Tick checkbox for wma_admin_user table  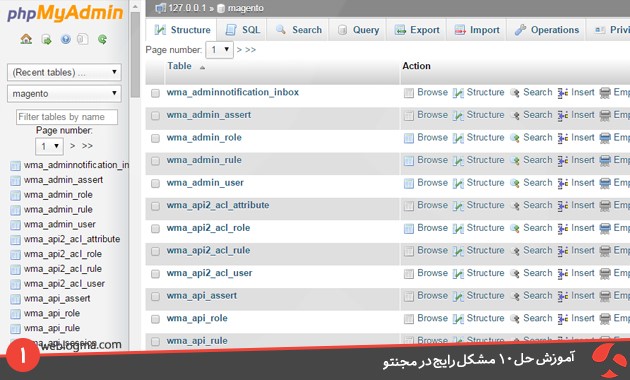[155, 184]
